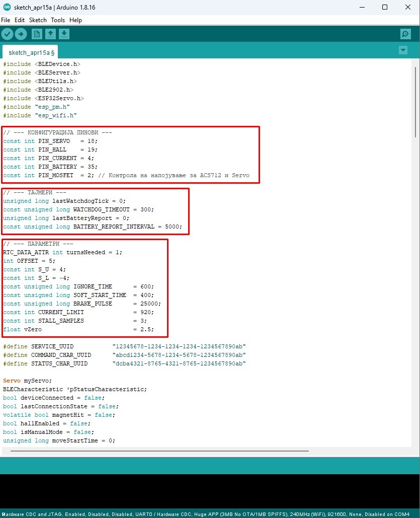Select the sketch_apr15a tab
This screenshot has height=518, width=420.
(29, 52)
